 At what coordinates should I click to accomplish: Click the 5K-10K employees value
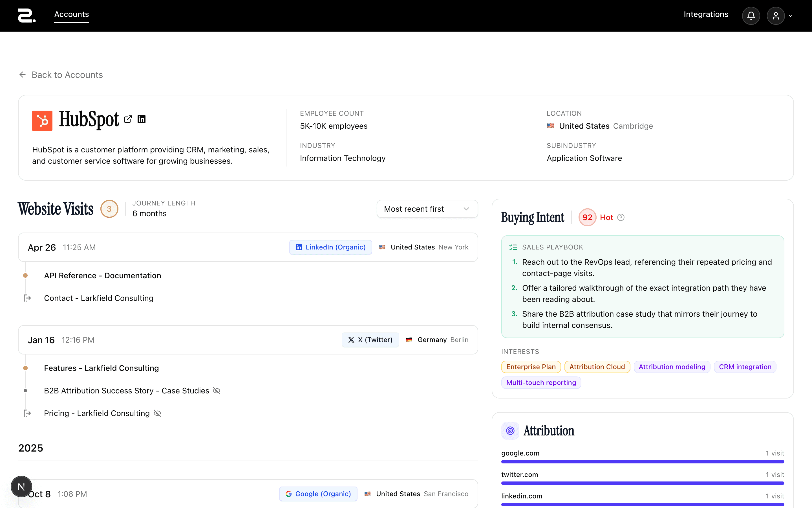point(334,126)
